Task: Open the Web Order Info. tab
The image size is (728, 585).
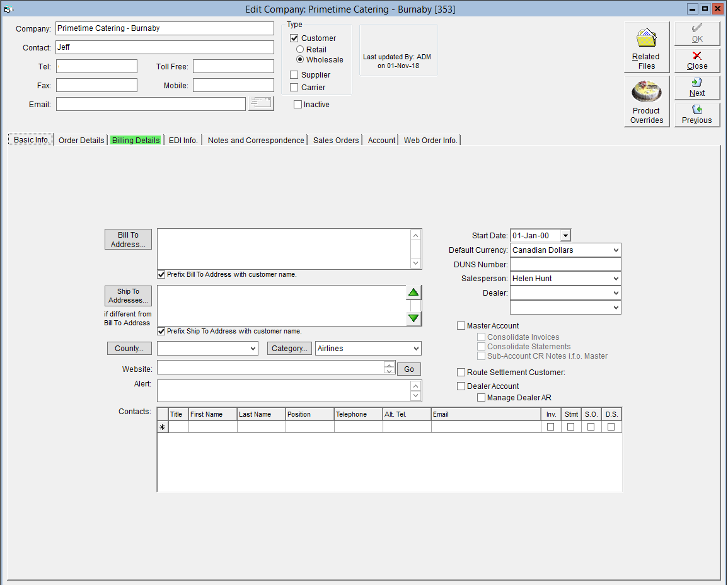Action: (x=430, y=140)
